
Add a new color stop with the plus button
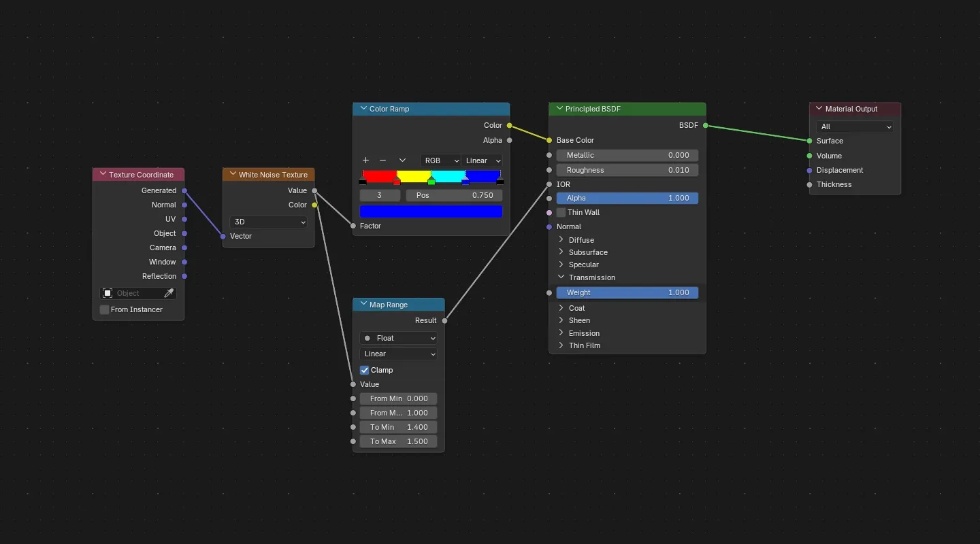coord(365,160)
